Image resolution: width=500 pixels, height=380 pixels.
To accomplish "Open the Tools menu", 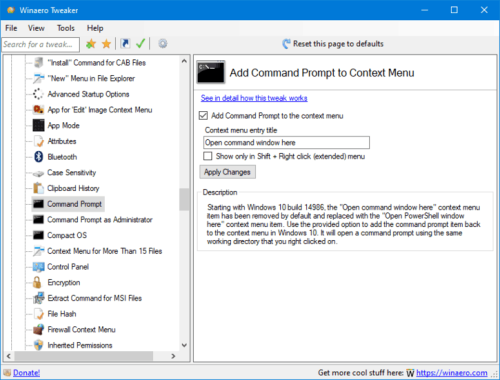I will click(66, 28).
